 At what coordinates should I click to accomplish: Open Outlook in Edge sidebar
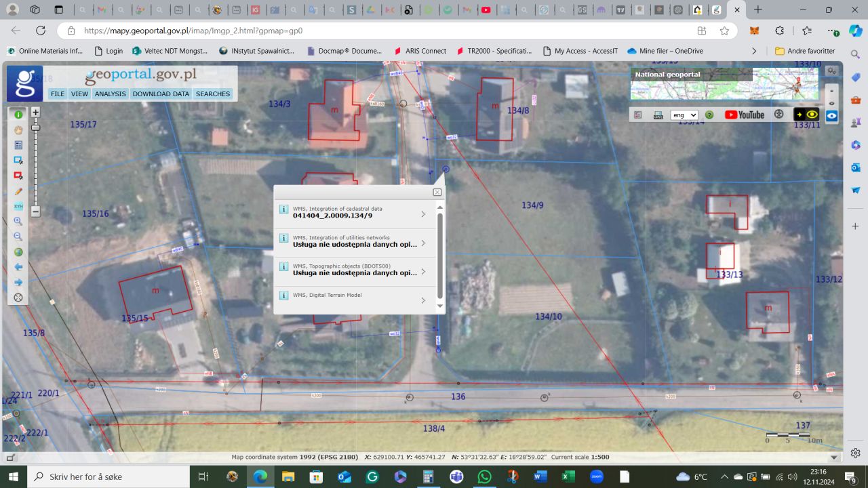pos(856,167)
